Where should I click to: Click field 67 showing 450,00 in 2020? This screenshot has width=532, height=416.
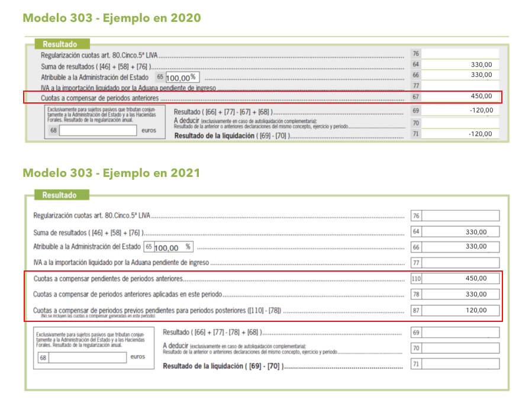point(460,96)
